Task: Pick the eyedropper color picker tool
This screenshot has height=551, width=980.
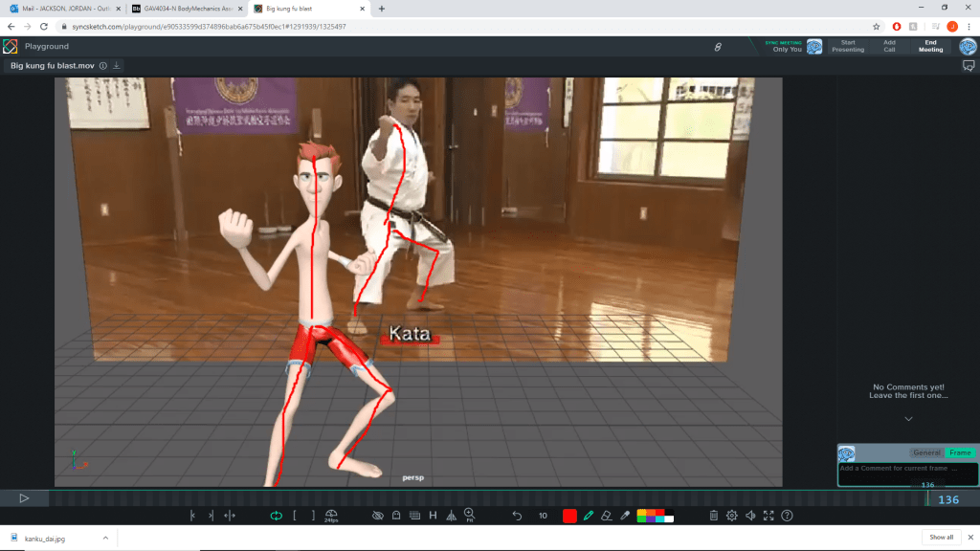Action: 624,516
